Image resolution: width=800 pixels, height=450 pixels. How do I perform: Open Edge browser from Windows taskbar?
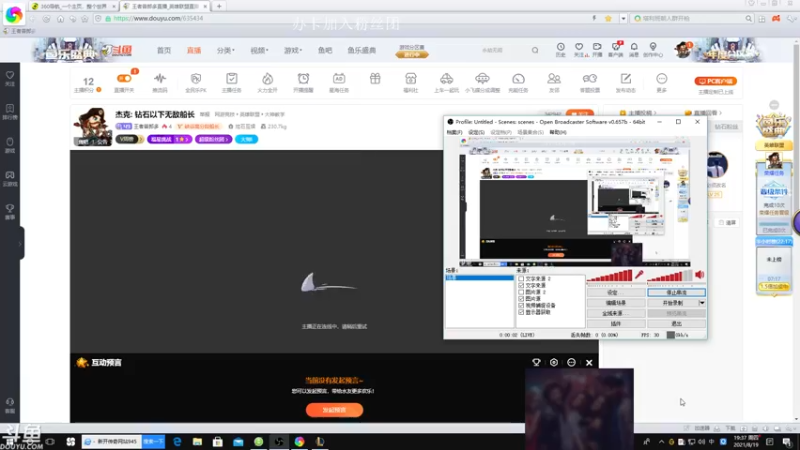177,441
